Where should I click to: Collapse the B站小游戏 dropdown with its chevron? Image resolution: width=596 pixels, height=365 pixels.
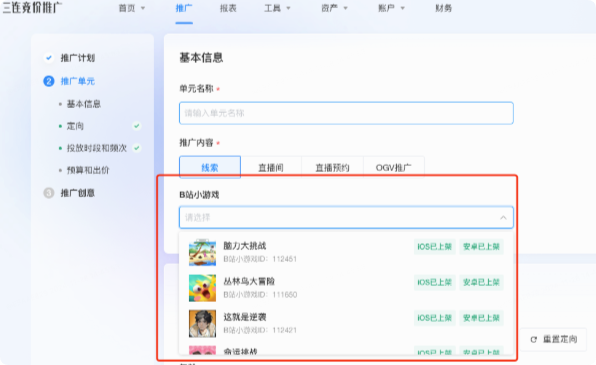tap(503, 217)
